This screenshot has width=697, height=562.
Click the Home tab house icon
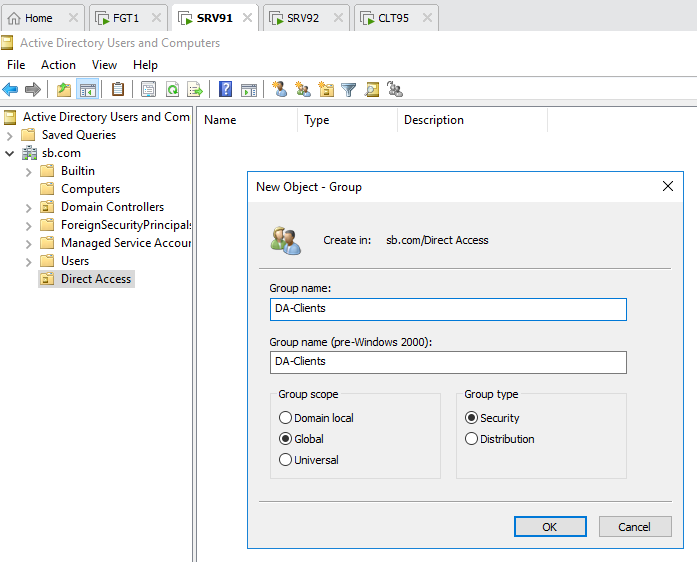click(x=14, y=18)
